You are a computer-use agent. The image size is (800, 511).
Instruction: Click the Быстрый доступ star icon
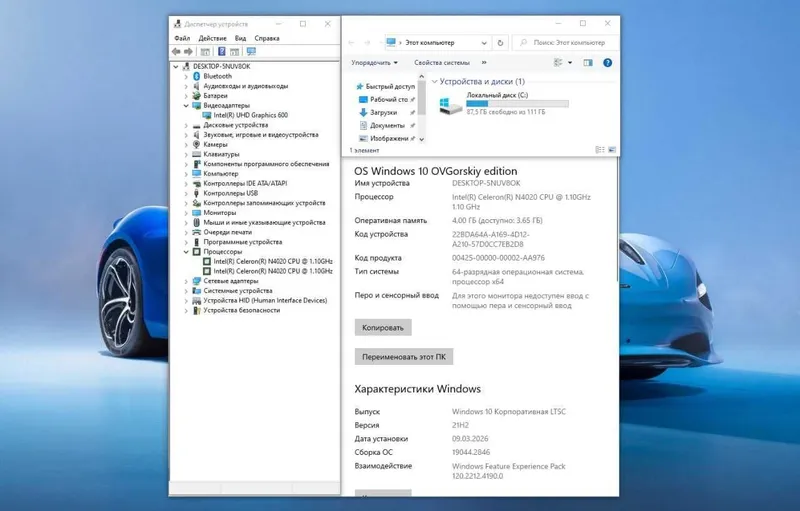click(359, 87)
